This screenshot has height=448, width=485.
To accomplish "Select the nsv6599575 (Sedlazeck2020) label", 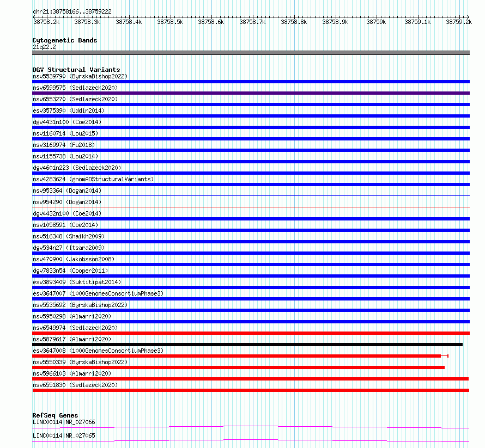I will pyautogui.click(x=75, y=88).
